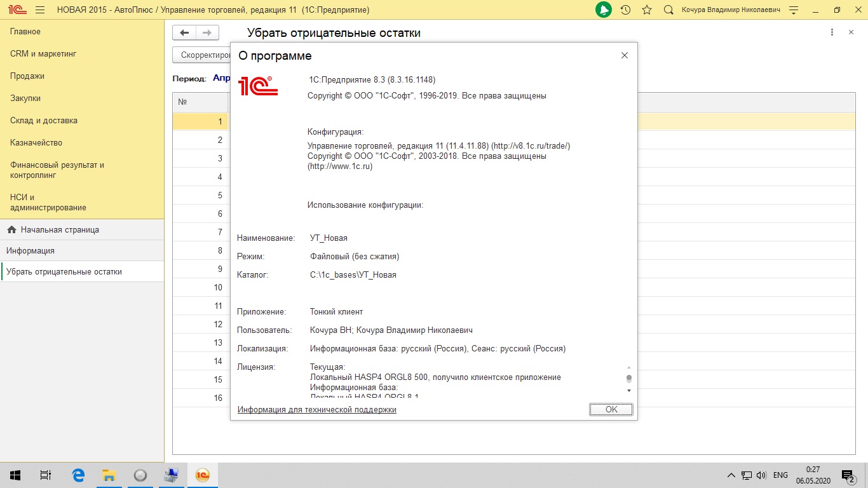Open 'Информация для технической поддержки' link
Viewport: 868px width, 488px height.
pyautogui.click(x=317, y=410)
